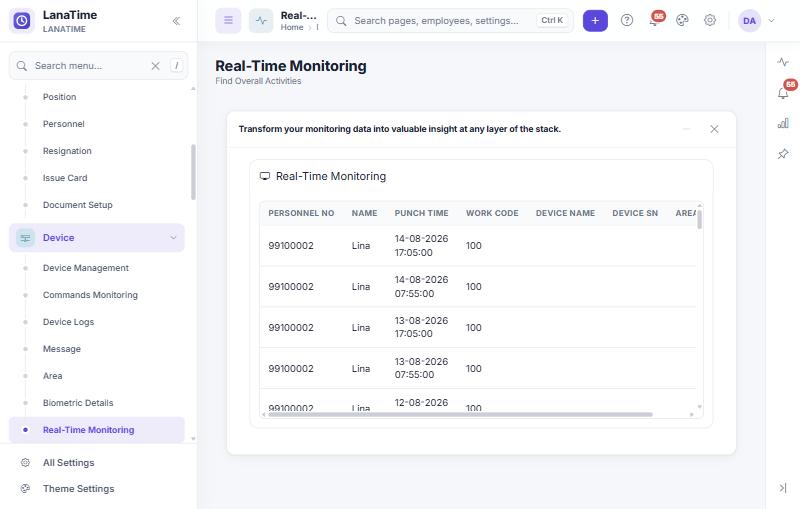Click the activity pulse icon in header
Screen dimensions: 800x509
261,20
